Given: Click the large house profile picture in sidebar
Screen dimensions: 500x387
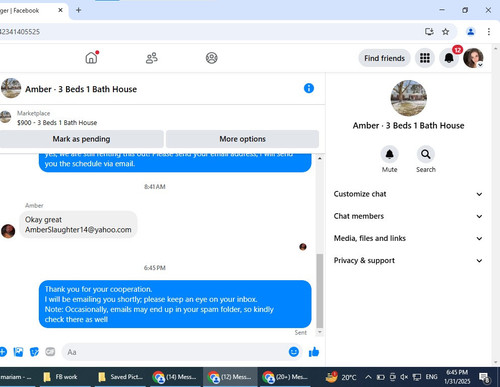Looking at the screenshot, I should pos(408,98).
